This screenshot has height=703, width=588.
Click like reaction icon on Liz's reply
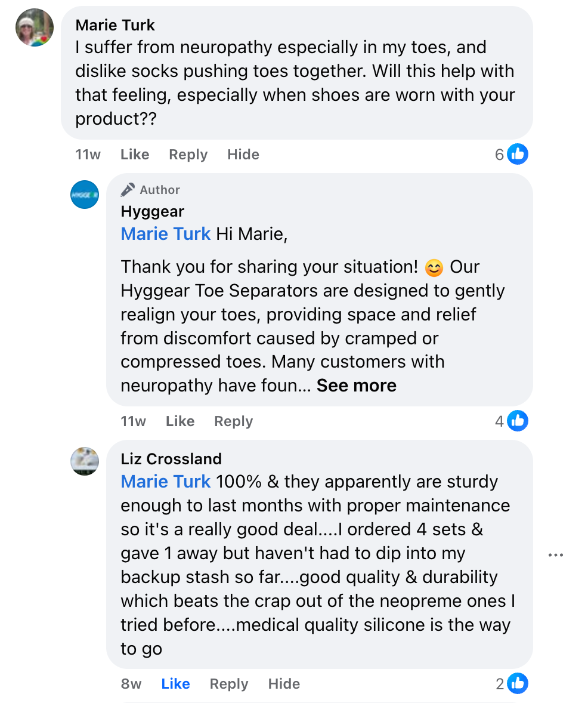(518, 684)
